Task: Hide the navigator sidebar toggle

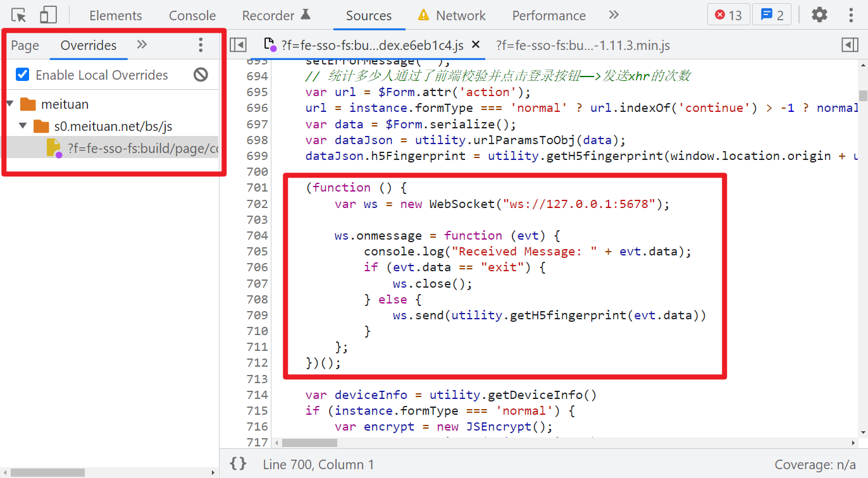Action: pos(238,44)
